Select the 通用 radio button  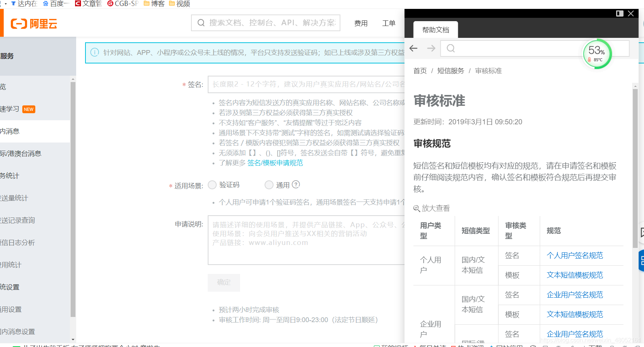[x=269, y=185]
